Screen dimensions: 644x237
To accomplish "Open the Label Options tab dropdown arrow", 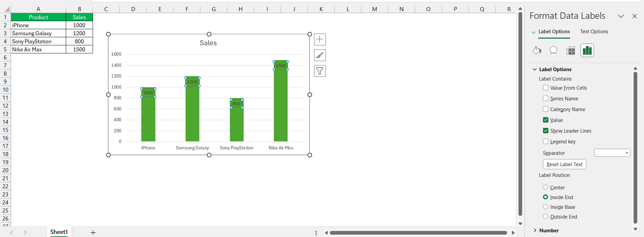I will coord(534,32).
